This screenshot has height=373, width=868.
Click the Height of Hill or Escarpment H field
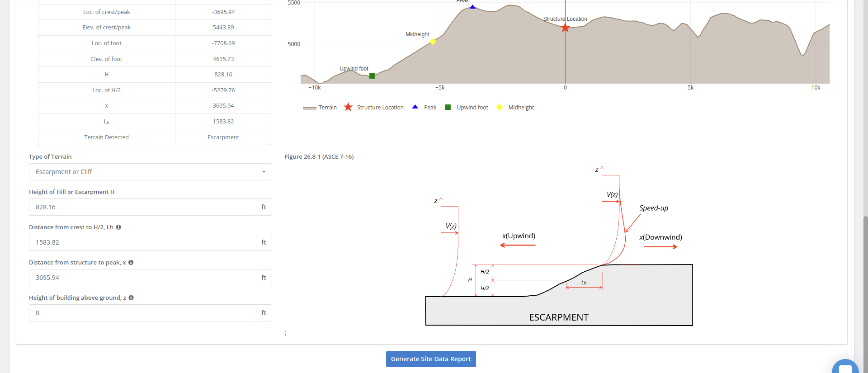click(x=142, y=207)
